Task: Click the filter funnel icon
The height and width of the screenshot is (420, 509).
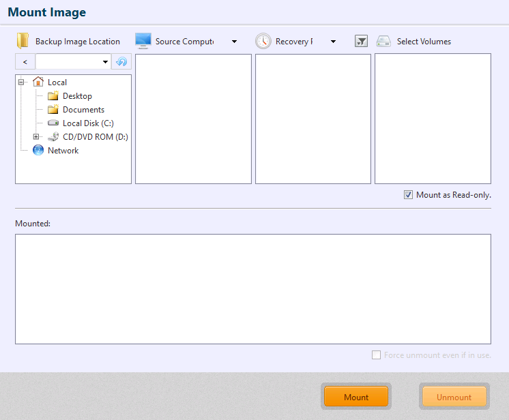Action: click(x=362, y=42)
